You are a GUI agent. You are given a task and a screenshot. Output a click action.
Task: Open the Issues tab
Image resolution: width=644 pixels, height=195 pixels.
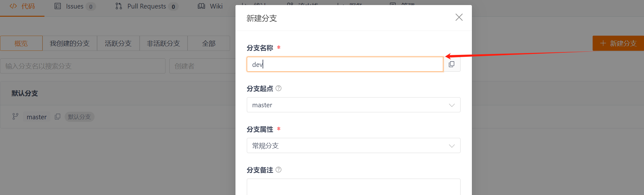75,6
